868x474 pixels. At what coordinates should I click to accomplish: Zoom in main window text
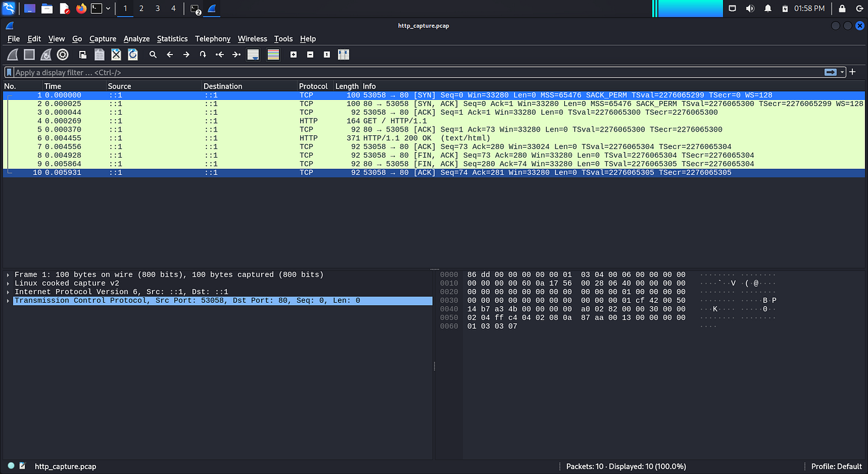click(293, 55)
